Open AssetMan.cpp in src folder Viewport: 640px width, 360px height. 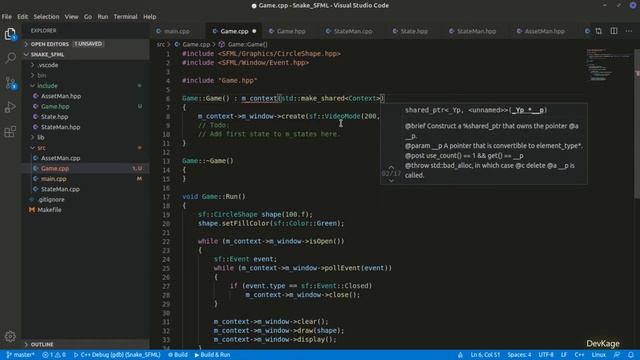(86, 158)
